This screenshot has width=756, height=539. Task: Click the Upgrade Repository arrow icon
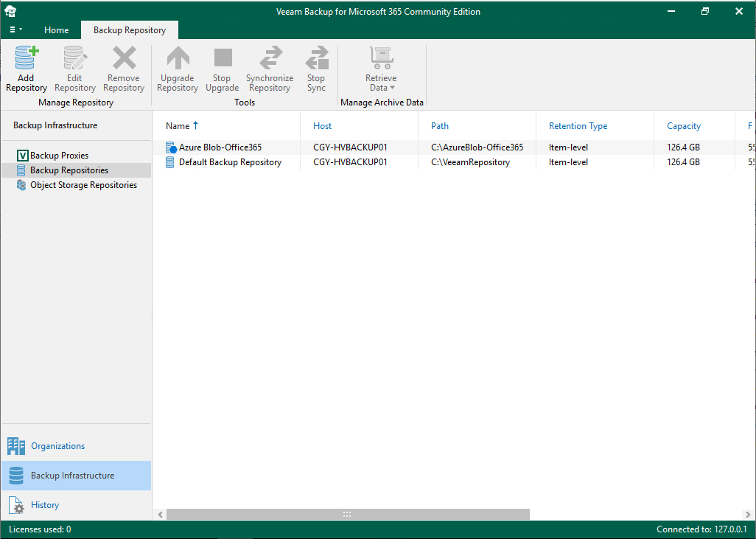click(178, 58)
